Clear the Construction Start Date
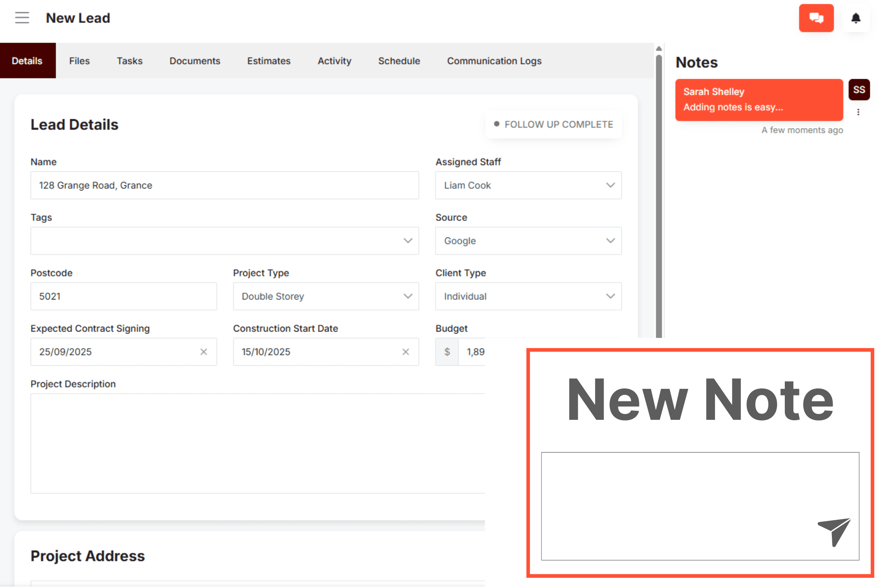The height and width of the screenshot is (588, 882). tap(405, 352)
